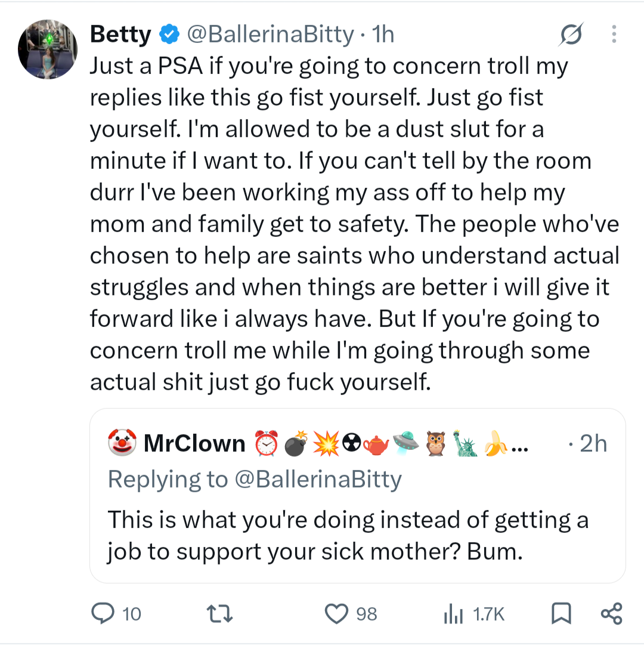Click the 98 likes count
Viewport: 644px width, 648px height.
click(x=367, y=614)
